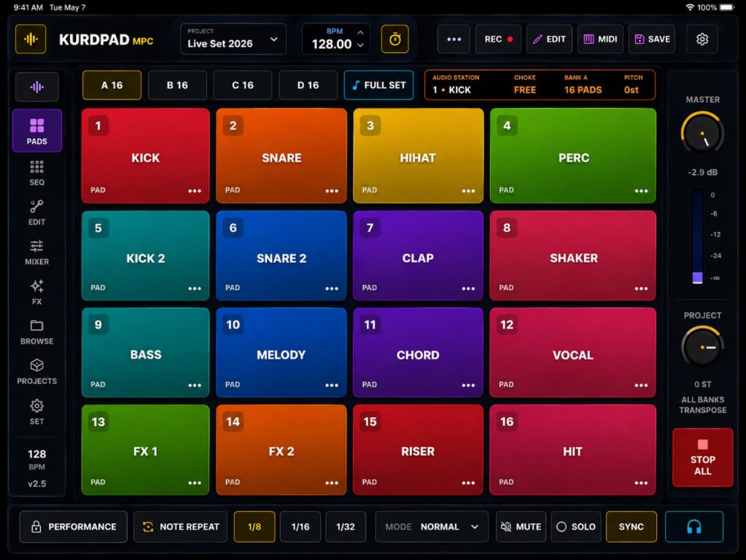The width and height of the screenshot is (746, 560).
Task: Click the 128.00 BPM value field
Action: coord(332,44)
